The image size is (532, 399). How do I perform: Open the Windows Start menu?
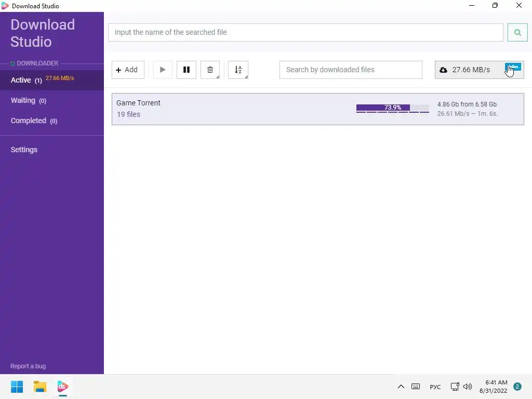point(17,387)
